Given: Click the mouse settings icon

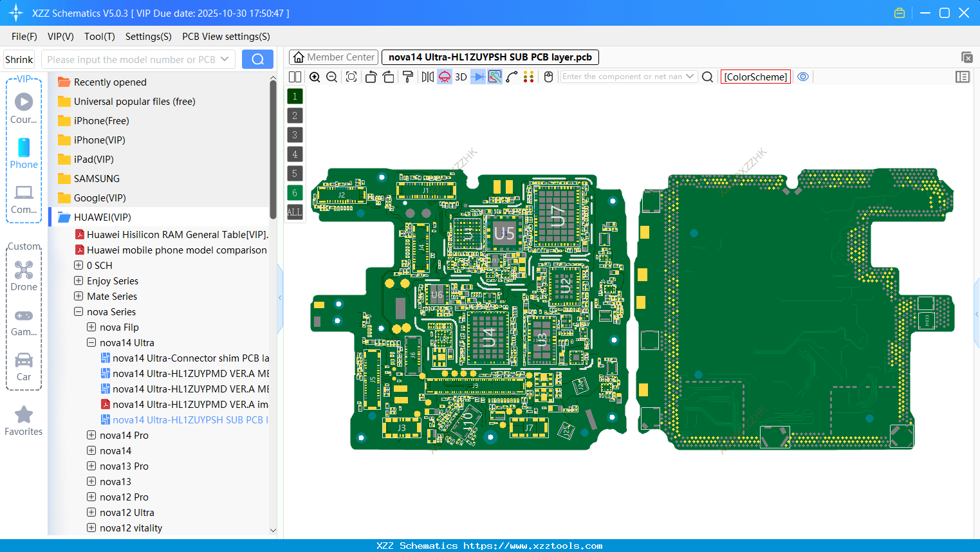Looking at the screenshot, I should (548, 77).
